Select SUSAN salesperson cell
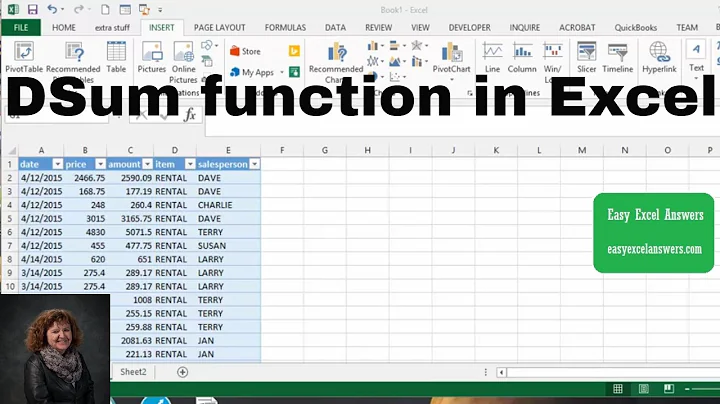This screenshot has width=720, height=404. click(228, 246)
